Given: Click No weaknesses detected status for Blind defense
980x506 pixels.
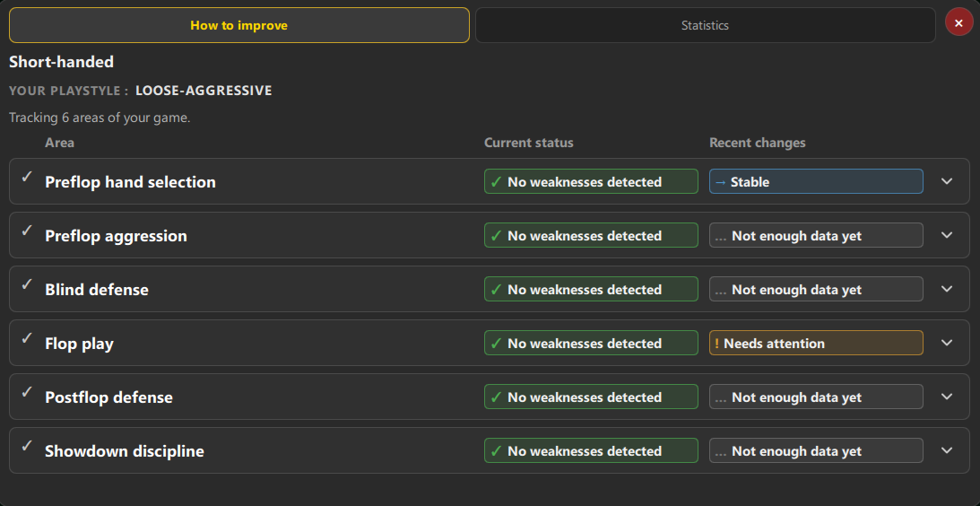Looking at the screenshot, I should click(591, 289).
